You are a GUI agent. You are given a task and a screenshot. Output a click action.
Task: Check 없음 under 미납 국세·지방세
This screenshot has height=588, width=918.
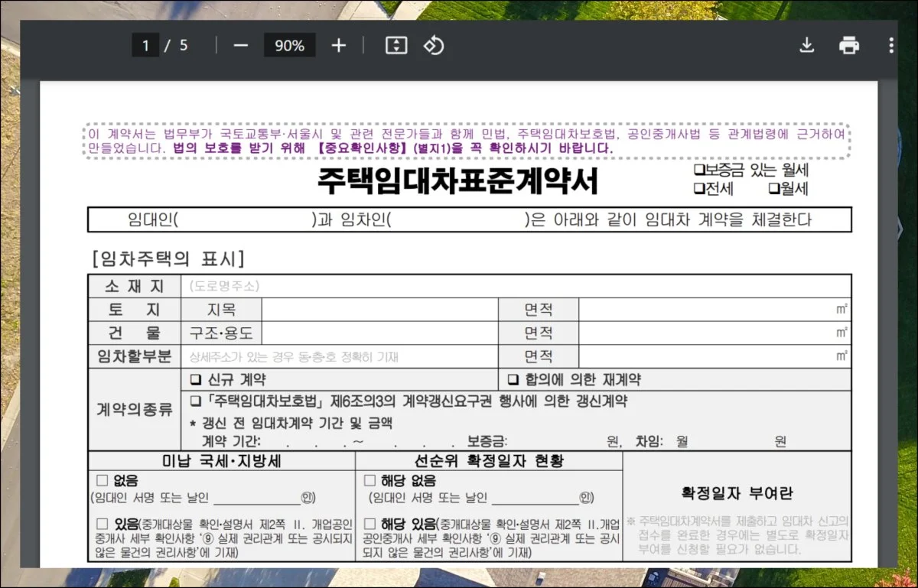(x=103, y=481)
